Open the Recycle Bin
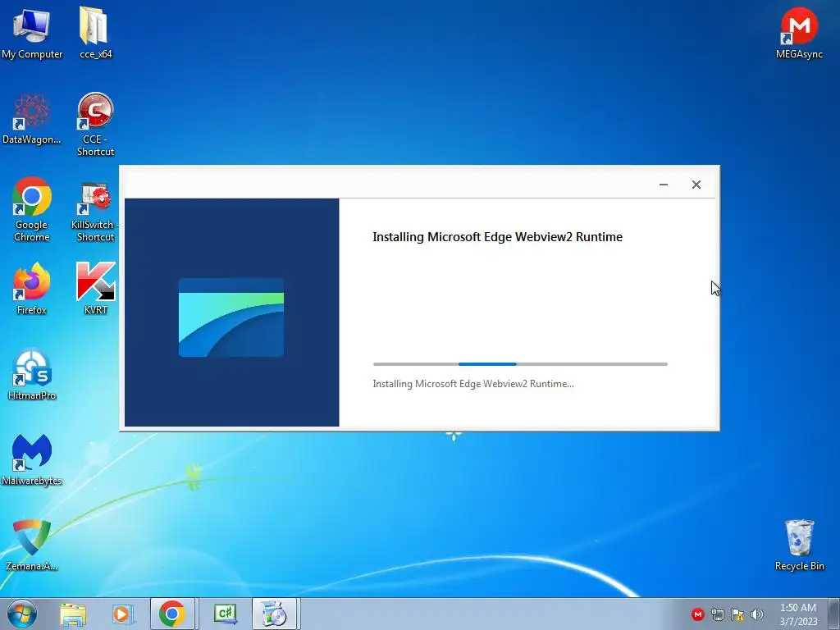840x630 pixels. point(799,545)
